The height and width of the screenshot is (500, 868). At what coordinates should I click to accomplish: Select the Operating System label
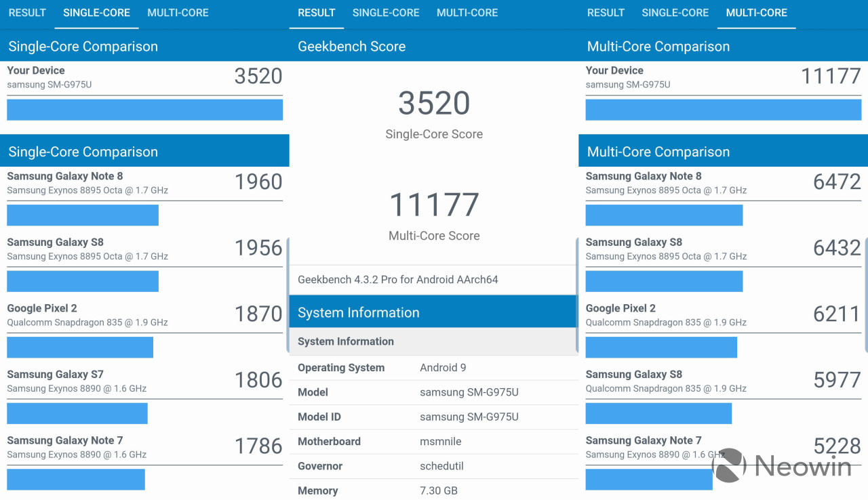pos(341,368)
